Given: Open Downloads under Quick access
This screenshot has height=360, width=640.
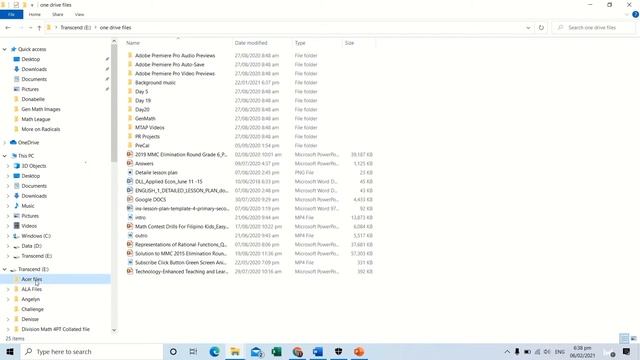Looking at the screenshot, I should (x=34, y=69).
